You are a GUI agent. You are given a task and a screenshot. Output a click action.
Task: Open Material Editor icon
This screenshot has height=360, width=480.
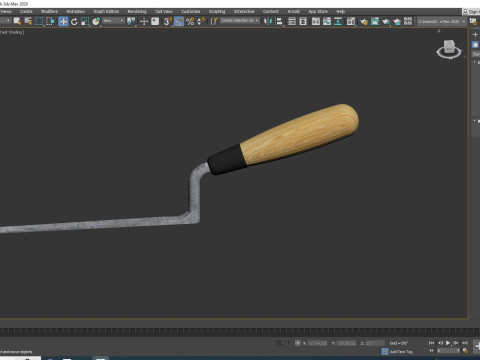[351, 22]
